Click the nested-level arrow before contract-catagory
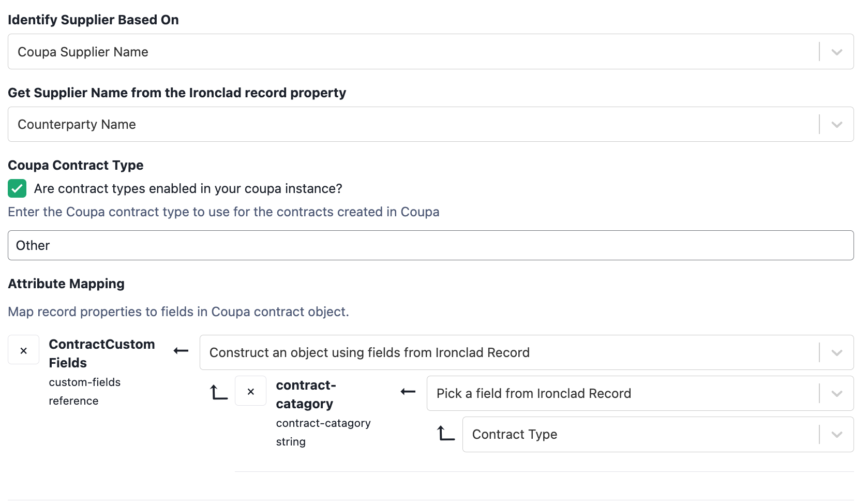868x504 pixels. (218, 392)
